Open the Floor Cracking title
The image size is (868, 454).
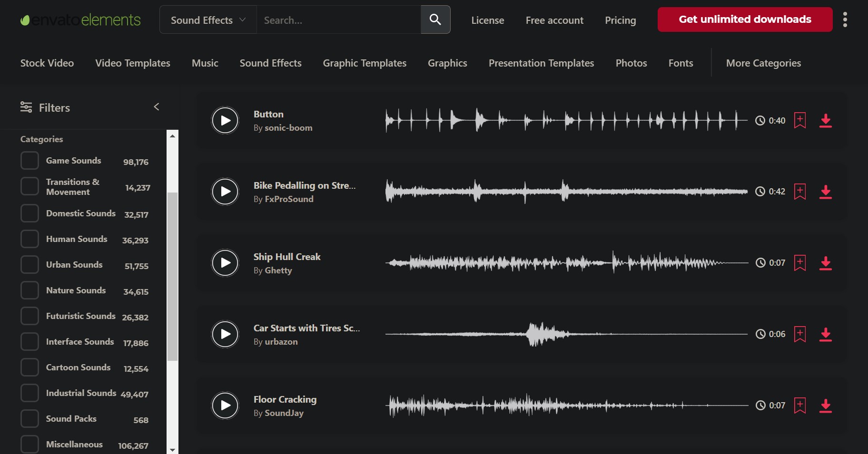tap(285, 399)
